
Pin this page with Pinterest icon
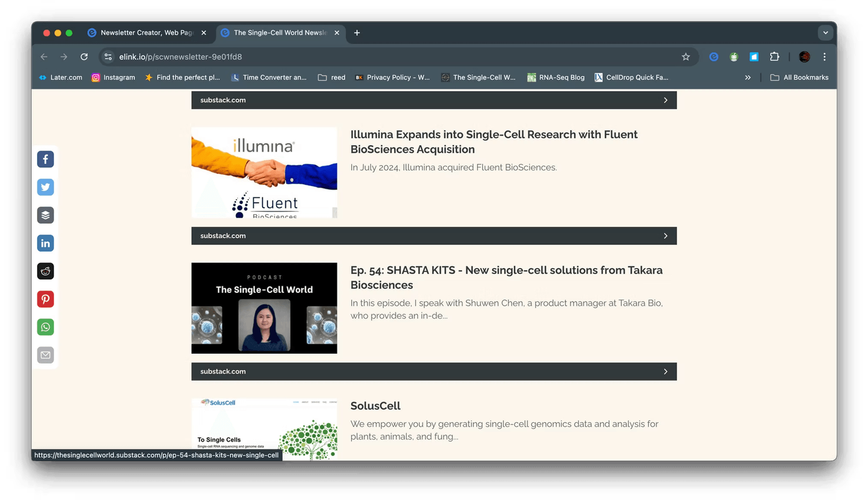pos(45,299)
